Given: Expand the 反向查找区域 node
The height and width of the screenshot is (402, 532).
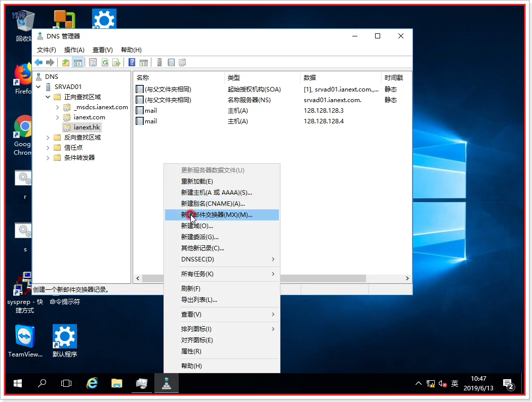Looking at the screenshot, I should point(48,138).
